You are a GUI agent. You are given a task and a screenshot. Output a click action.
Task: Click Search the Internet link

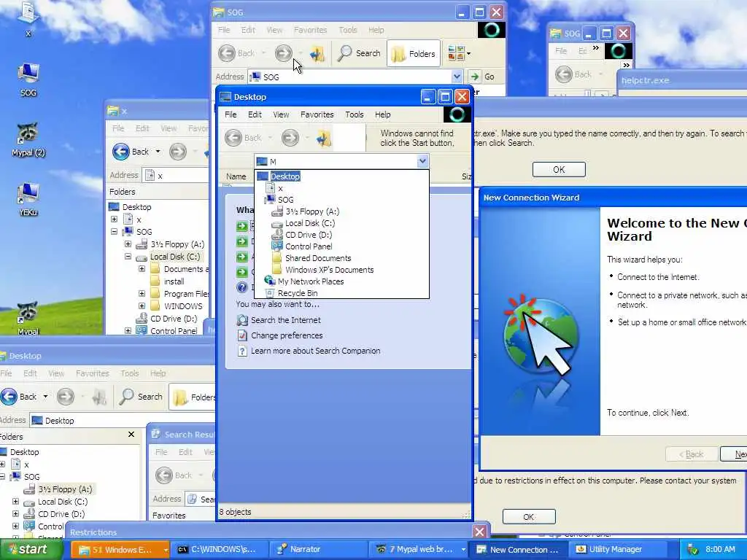point(286,320)
